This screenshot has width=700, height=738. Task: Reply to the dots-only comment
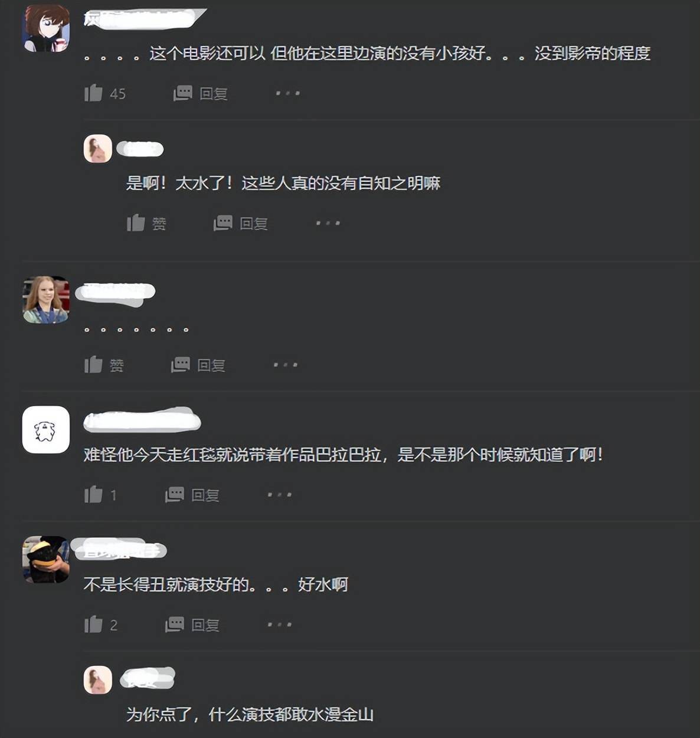[198, 365]
